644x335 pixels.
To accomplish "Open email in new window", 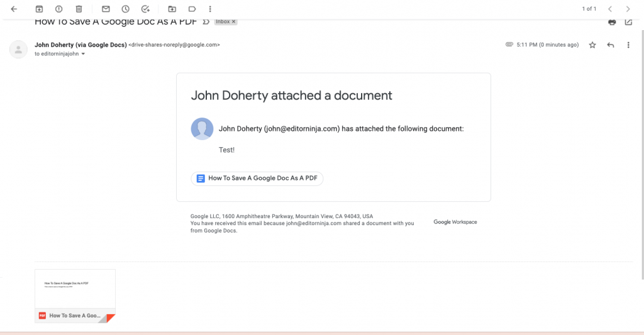I will (628, 22).
